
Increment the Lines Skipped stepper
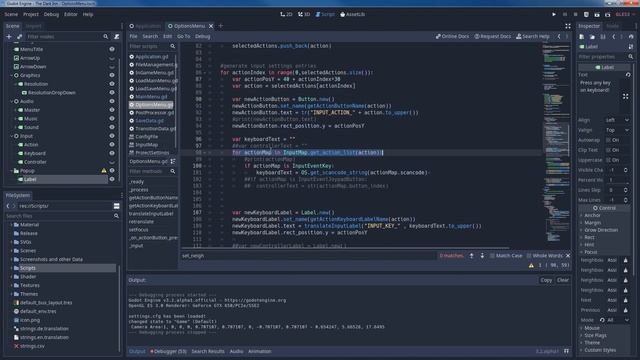click(625, 189)
